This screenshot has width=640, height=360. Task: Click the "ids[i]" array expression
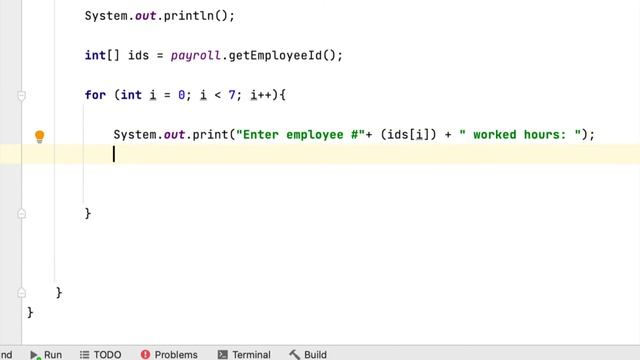[408, 135]
